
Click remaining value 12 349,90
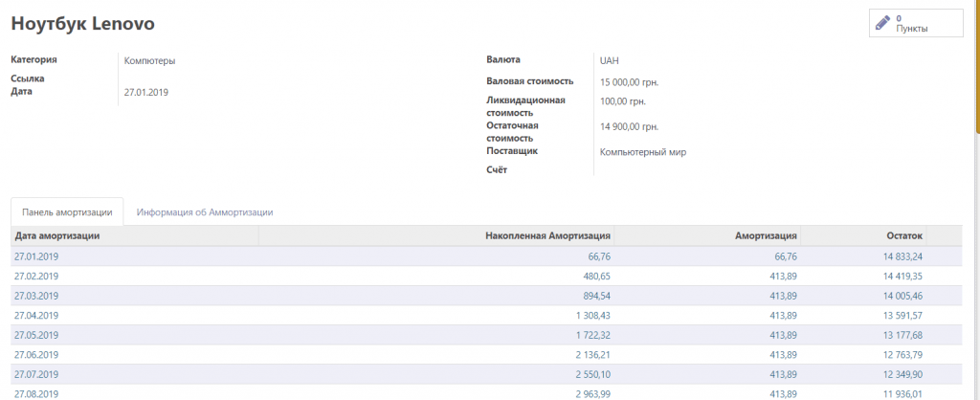[902, 374]
